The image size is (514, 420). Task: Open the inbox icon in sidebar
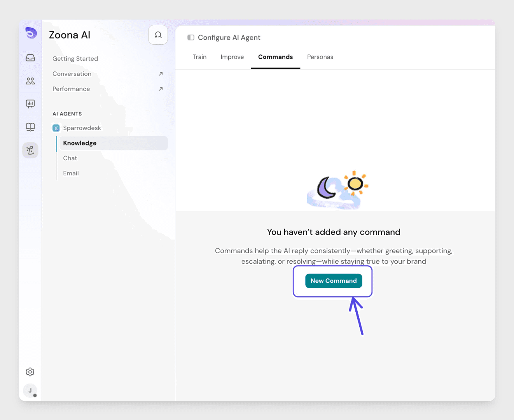coord(30,58)
